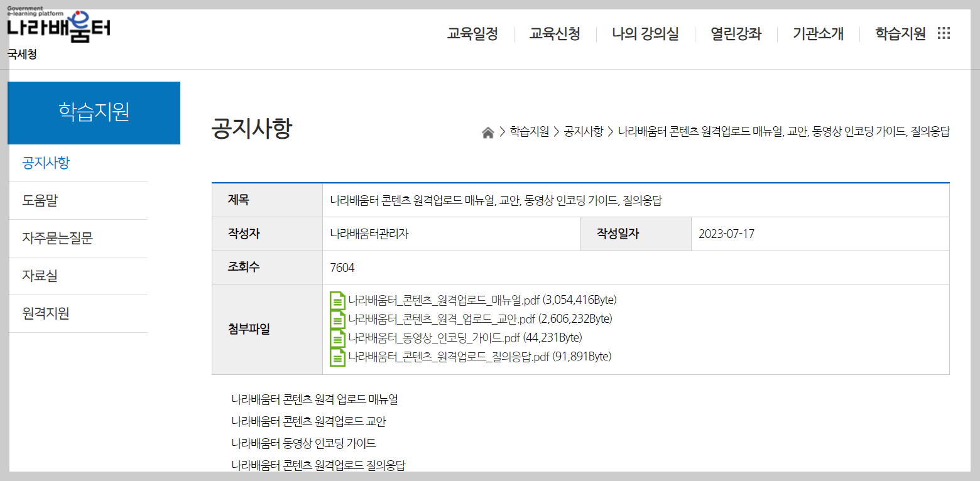Click the 조회수 label cell
This screenshot has height=481, width=980.
[267, 268]
